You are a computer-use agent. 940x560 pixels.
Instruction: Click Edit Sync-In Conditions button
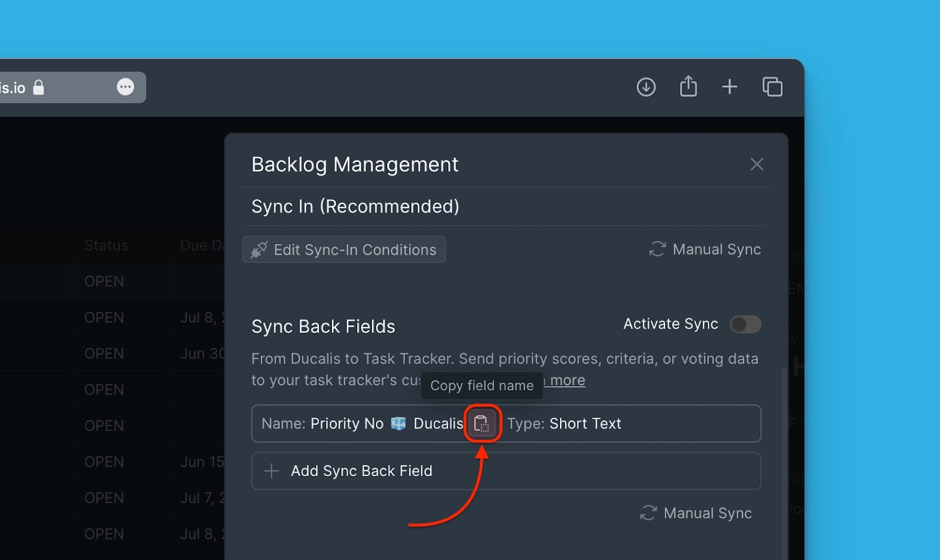pos(344,249)
